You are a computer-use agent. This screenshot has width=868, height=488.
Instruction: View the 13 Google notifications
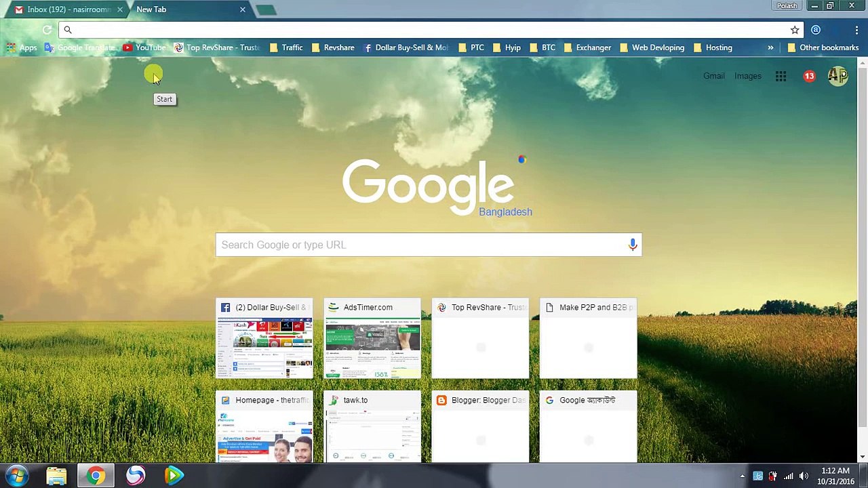pos(809,77)
